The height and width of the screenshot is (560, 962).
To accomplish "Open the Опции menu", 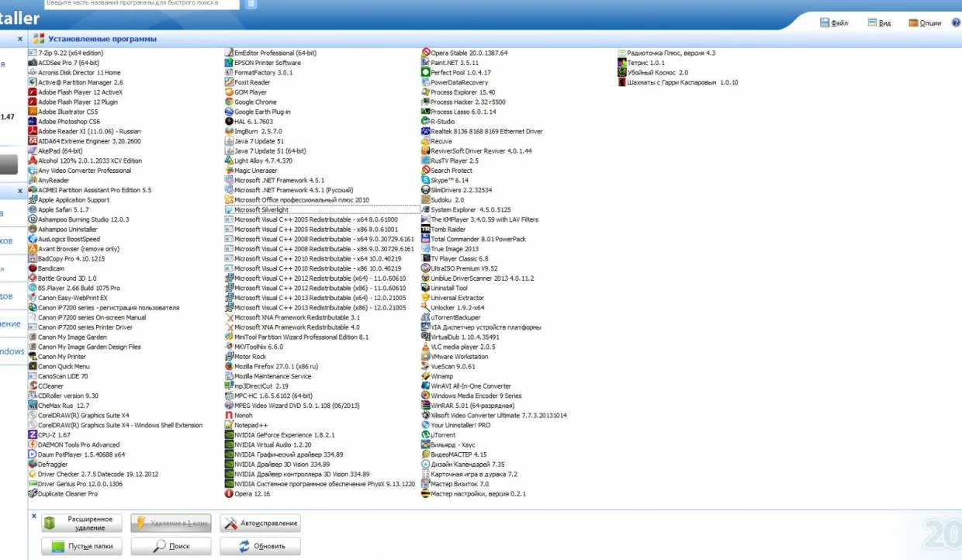I will [925, 23].
